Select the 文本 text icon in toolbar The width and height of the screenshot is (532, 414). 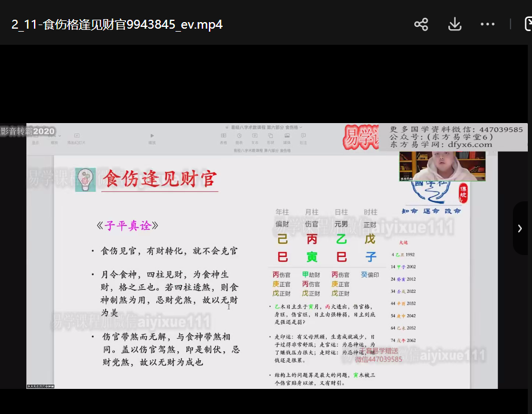(x=255, y=137)
